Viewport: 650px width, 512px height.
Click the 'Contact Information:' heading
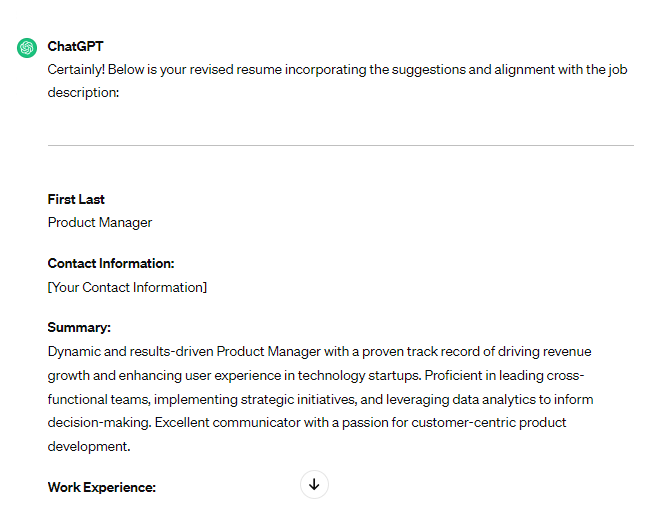(111, 263)
